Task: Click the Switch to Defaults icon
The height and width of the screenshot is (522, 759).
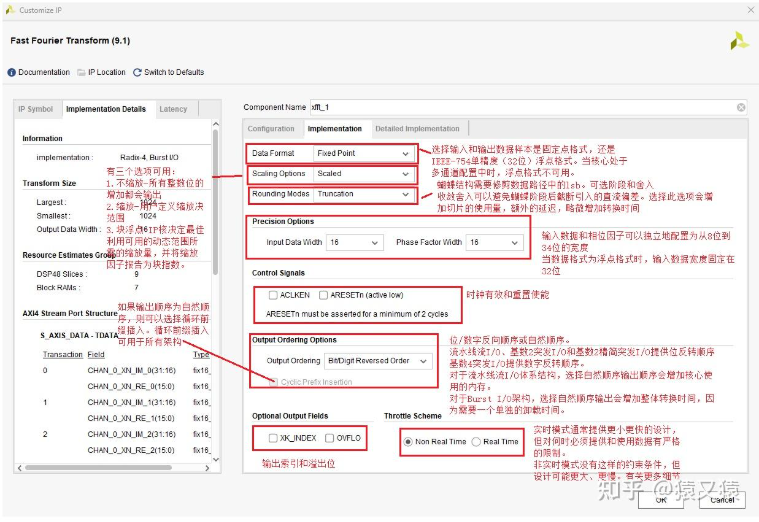Action: (138, 72)
